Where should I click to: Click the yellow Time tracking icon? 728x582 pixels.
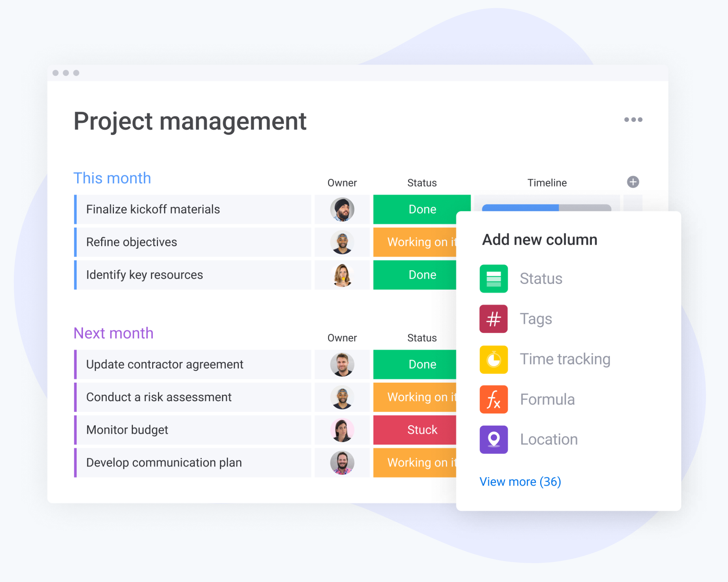point(494,359)
